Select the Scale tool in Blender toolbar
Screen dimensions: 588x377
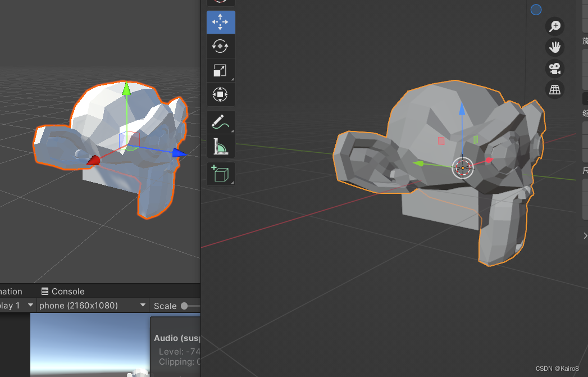221,71
